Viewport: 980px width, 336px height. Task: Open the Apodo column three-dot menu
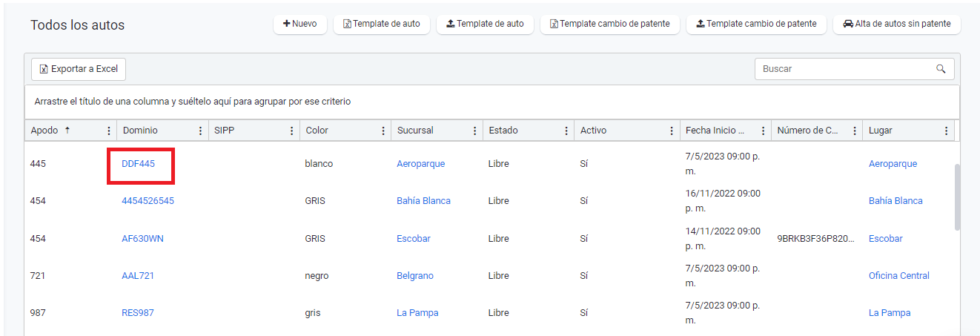pyautogui.click(x=109, y=131)
